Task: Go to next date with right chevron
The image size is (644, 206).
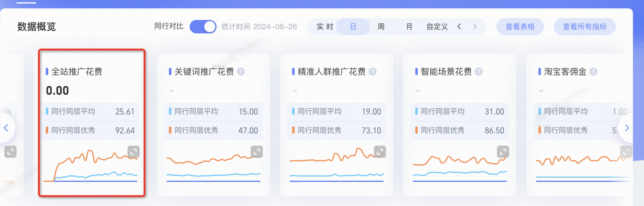Action: (x=475, y=27)
